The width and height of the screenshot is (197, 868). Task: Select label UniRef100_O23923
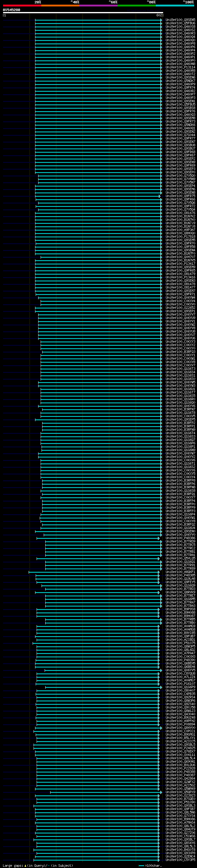[180, 795]
